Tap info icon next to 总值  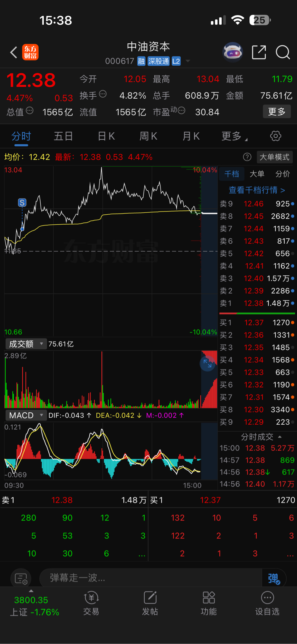(x=29, y=111)
